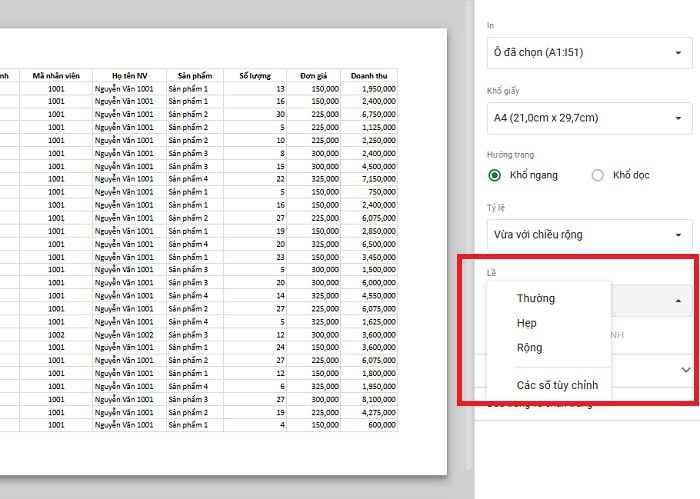Select 'Các số tùy chỉnh' custom margins

click(557, 385)
